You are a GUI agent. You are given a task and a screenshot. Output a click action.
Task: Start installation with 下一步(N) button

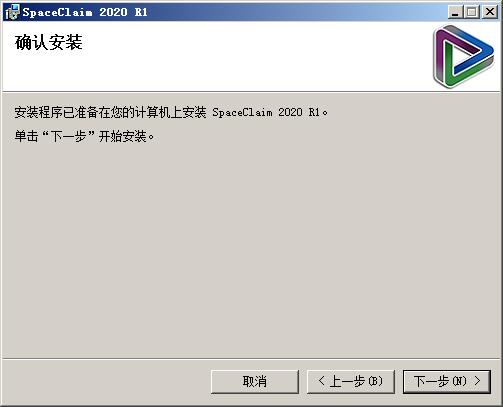pos(447,381)
